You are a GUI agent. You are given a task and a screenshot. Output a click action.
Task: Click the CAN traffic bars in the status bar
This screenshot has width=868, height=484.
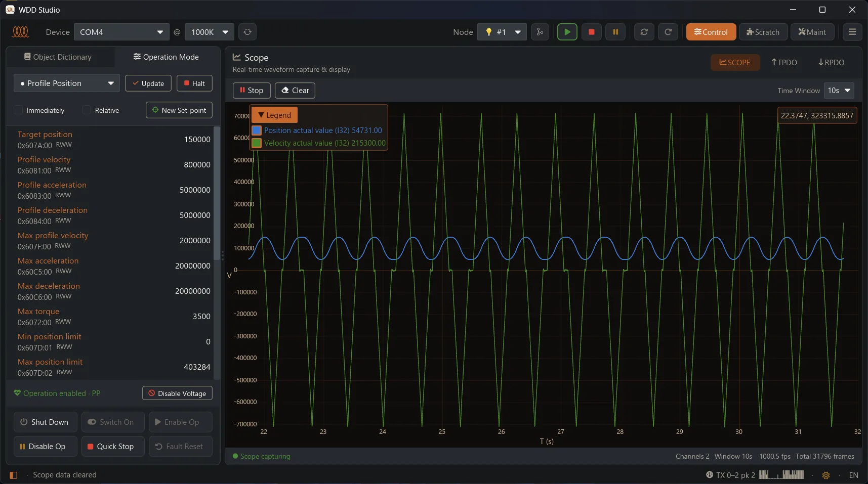(x=781, y=475)
